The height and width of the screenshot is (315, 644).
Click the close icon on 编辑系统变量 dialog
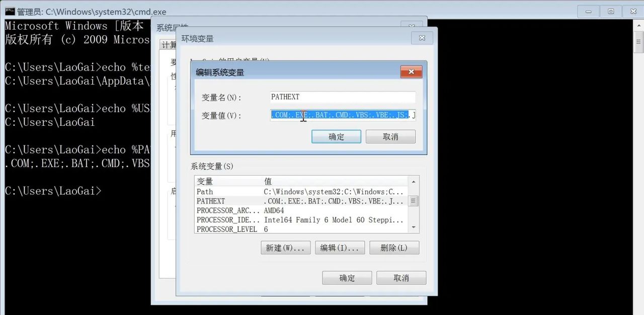411,71
